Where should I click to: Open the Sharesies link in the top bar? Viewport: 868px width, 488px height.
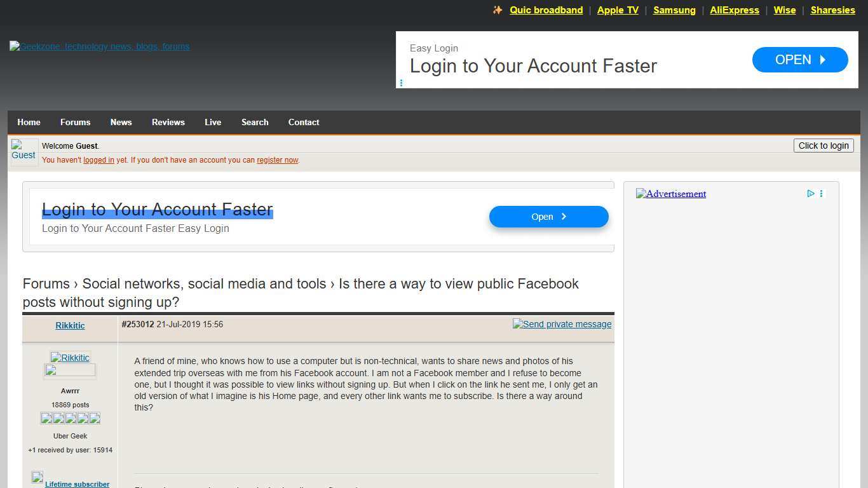tap(832, 10)
